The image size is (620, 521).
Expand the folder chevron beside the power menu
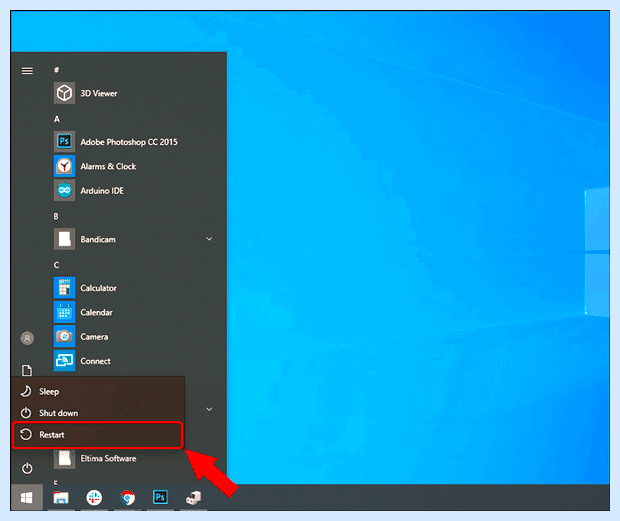[x=209, y=409]
